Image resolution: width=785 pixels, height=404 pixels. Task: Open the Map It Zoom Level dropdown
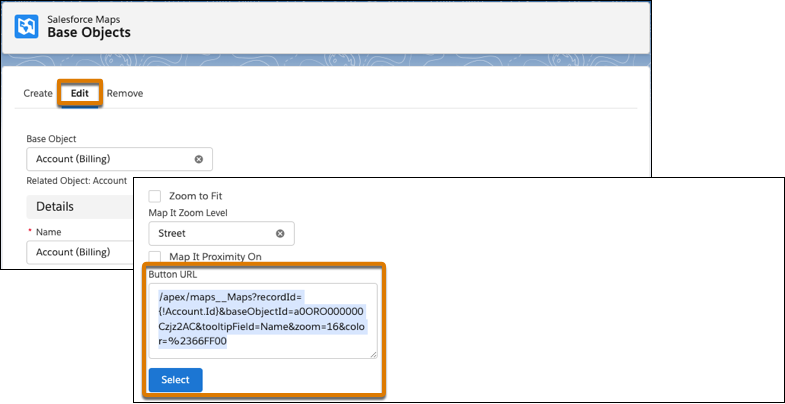point(221,233)
